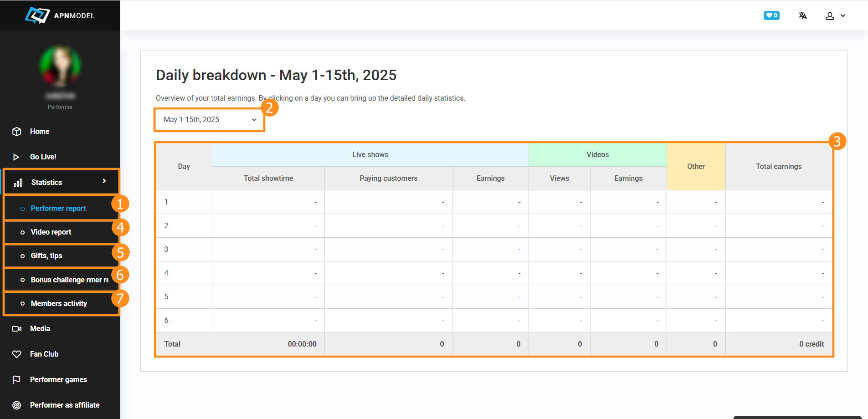Click the Statistics bar chart icon
Viewport: 868px width, 419px height.
click(x=18, y=183)
